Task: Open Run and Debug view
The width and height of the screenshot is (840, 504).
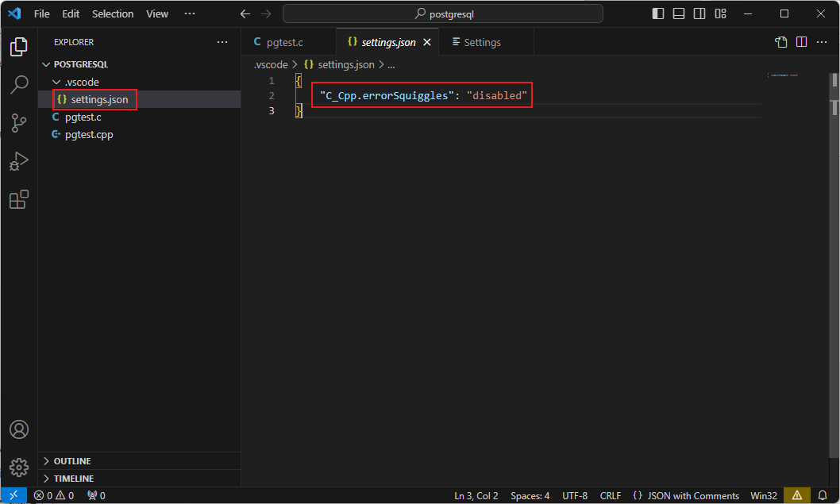Action: coord(19,161)
